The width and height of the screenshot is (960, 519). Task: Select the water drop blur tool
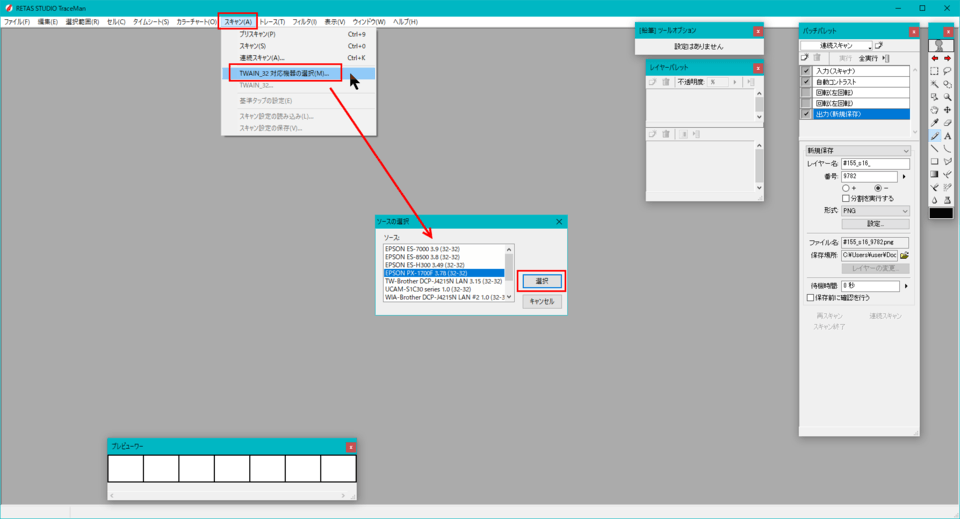pos(934,200)
